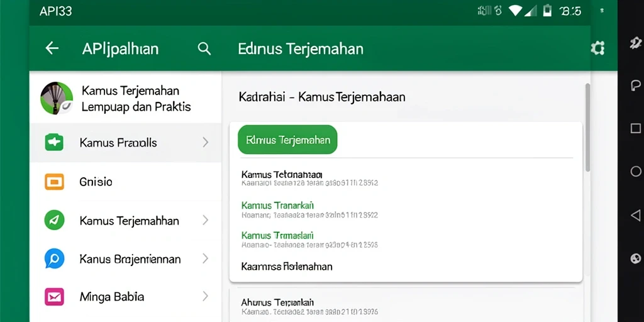
Task: Click the Android recents square button
Action: tap(635, 128)
